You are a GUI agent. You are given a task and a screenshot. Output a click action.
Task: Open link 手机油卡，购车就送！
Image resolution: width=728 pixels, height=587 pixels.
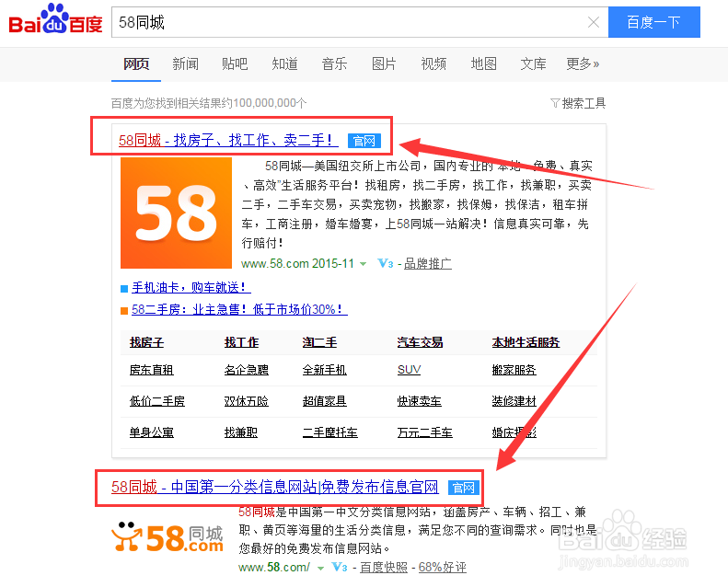191,287
